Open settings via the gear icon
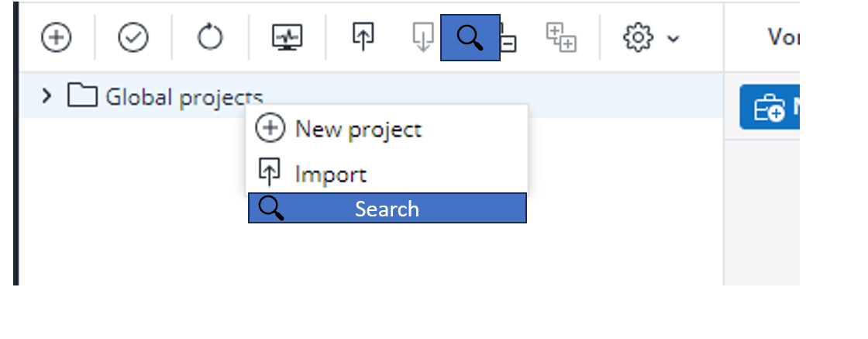Screen dimensions: 868x339 click(x=638, y=37)
